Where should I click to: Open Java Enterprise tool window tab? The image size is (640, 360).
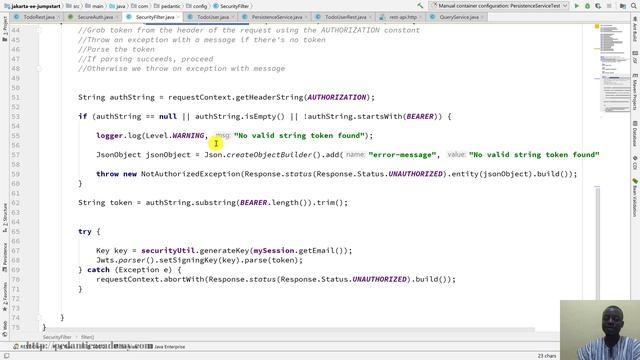[167, 347]
